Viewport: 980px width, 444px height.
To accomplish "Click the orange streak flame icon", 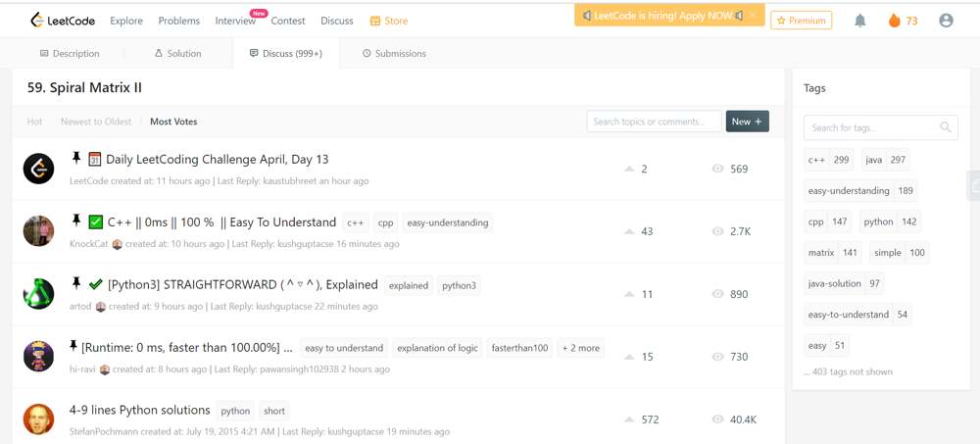I will (895, 21).
